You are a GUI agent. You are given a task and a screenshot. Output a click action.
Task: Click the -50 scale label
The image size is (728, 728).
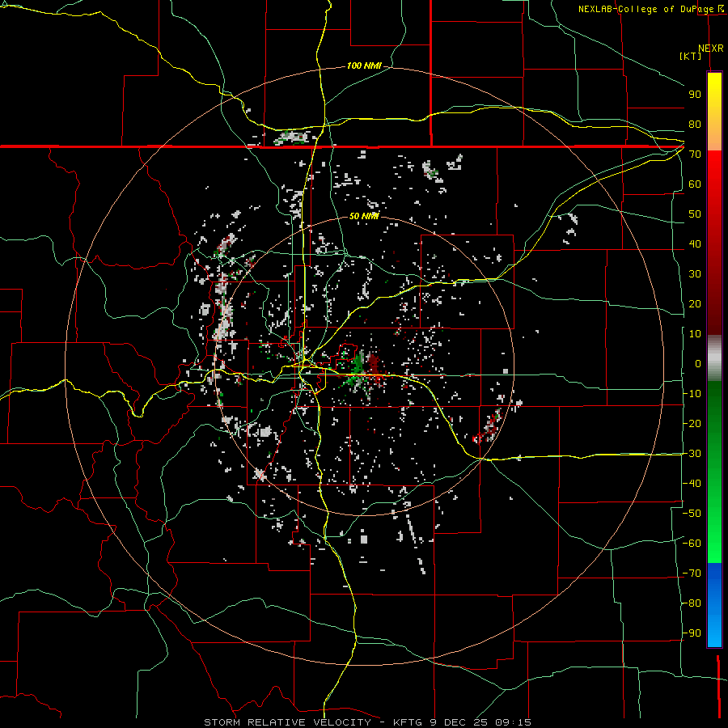pyautogui.click(x=692, y=513)
